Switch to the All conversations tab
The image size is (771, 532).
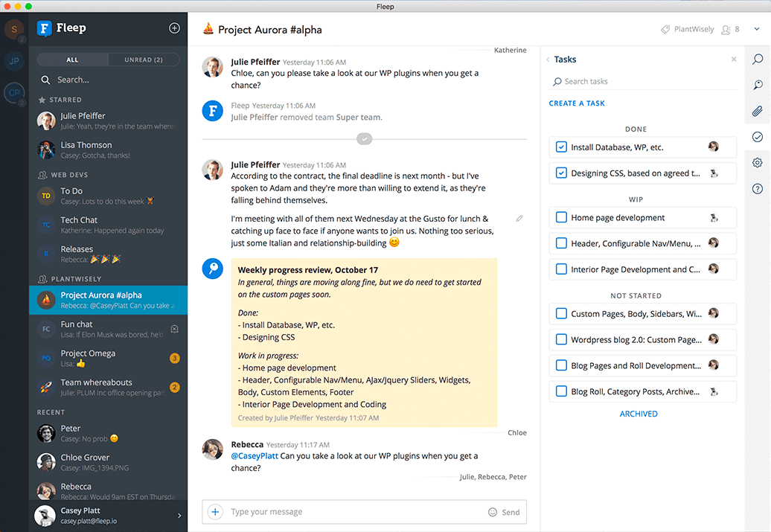(72, 60)
